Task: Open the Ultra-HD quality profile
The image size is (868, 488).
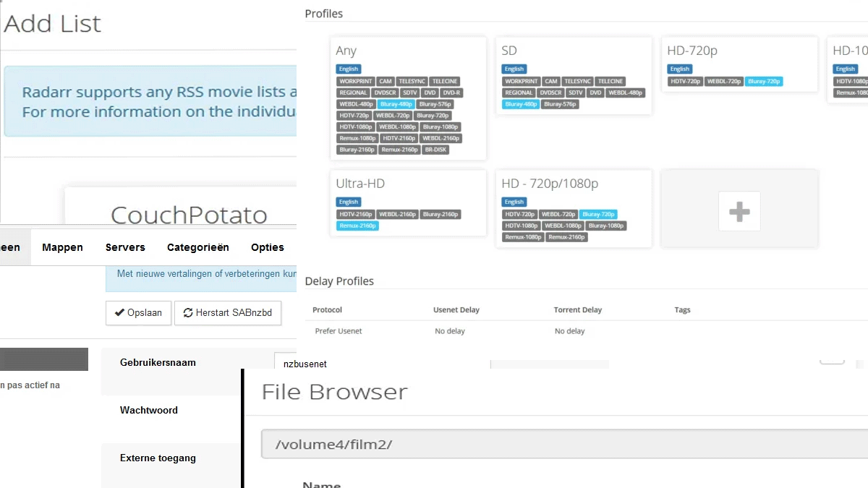Action: [360, 184]
